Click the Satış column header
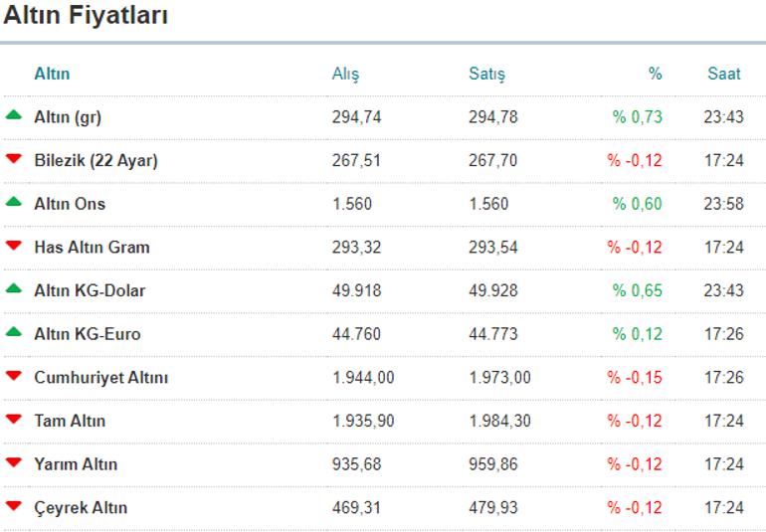The height and width of the screenshot is (532, 766). coord(486,74)
